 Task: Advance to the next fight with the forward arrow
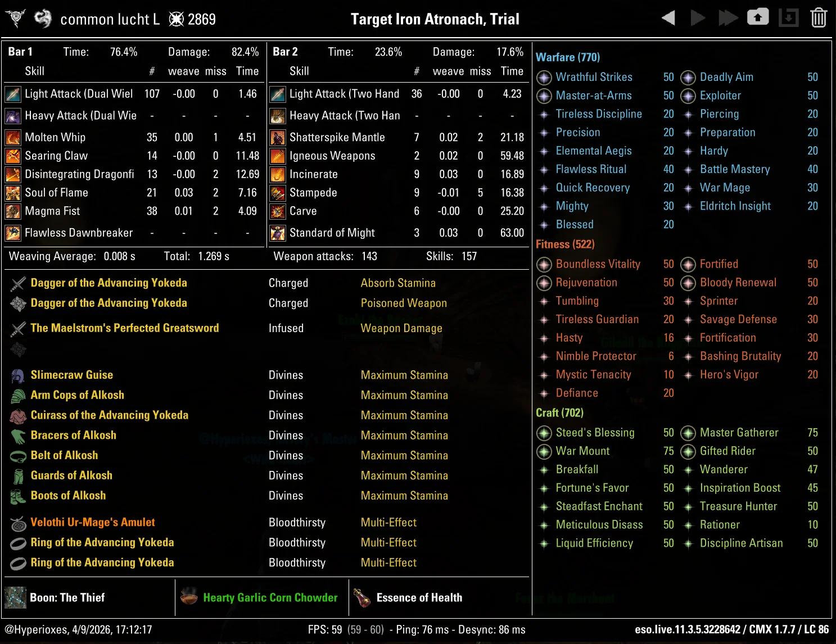(698, 17)
